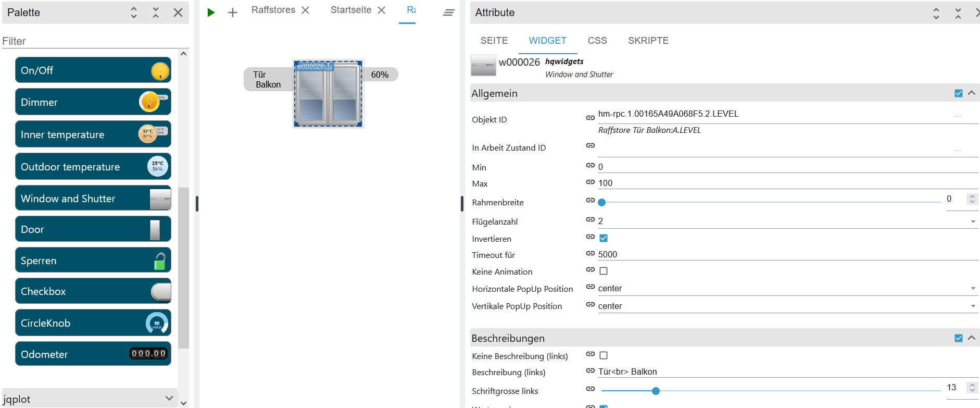Open Horizontale PopUp Position dropdown

pyautogui.click(x=973, y=289)
